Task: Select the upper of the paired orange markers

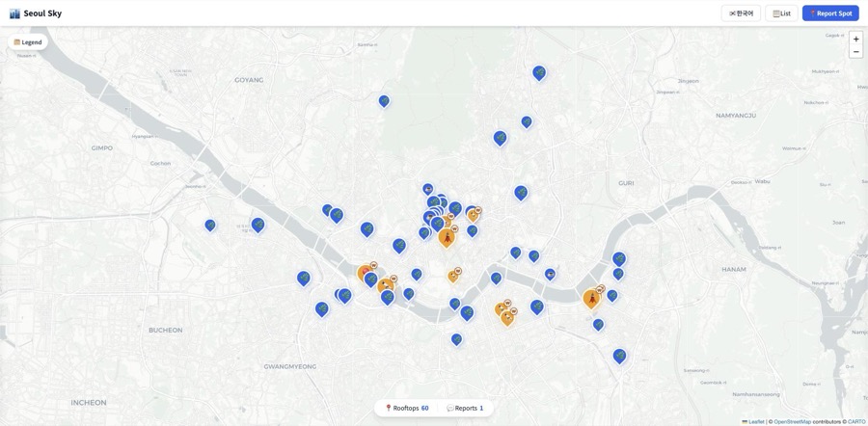Action: pos(501,309)
